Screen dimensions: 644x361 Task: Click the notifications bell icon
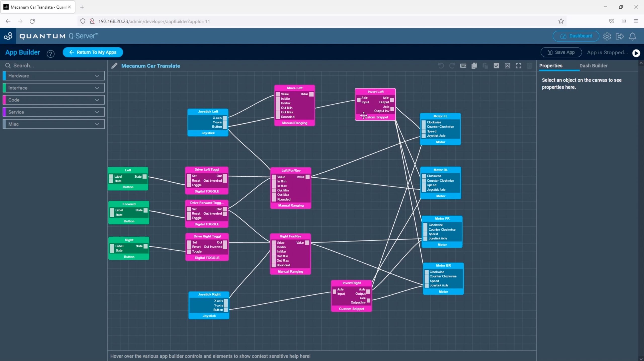point(633,36)
